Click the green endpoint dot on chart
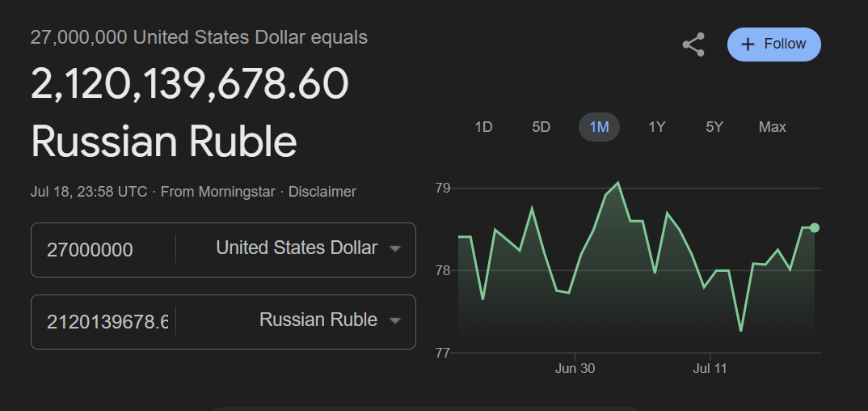This screenshot has height=411, width=868. click(x=815, y=227)
